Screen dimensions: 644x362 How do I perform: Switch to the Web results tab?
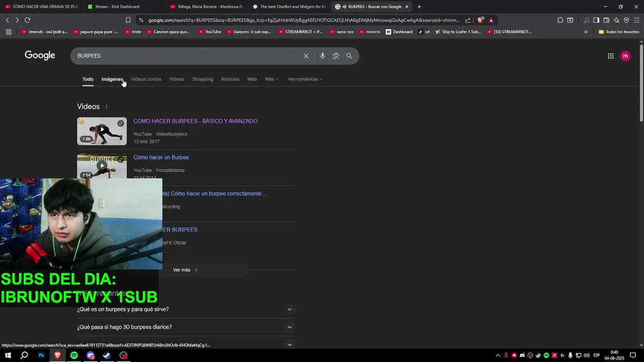252,79
